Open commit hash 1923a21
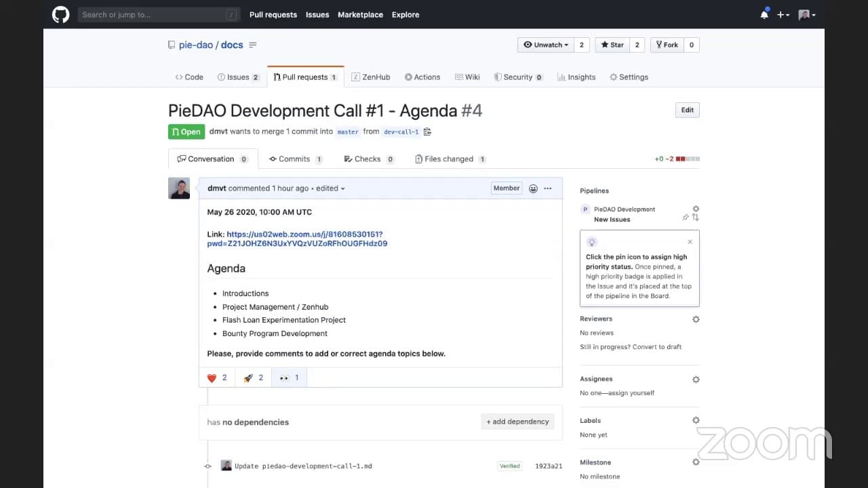 549,466
